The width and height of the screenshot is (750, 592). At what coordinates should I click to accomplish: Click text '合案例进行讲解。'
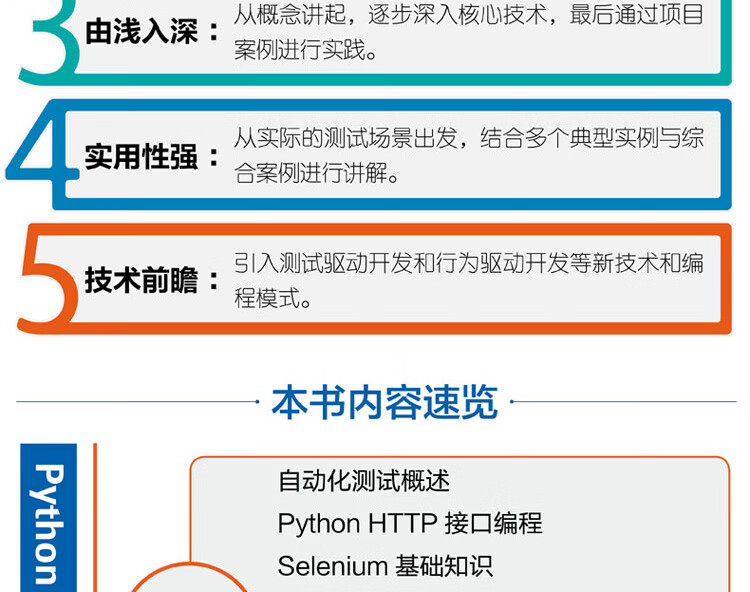pos(317,173)
